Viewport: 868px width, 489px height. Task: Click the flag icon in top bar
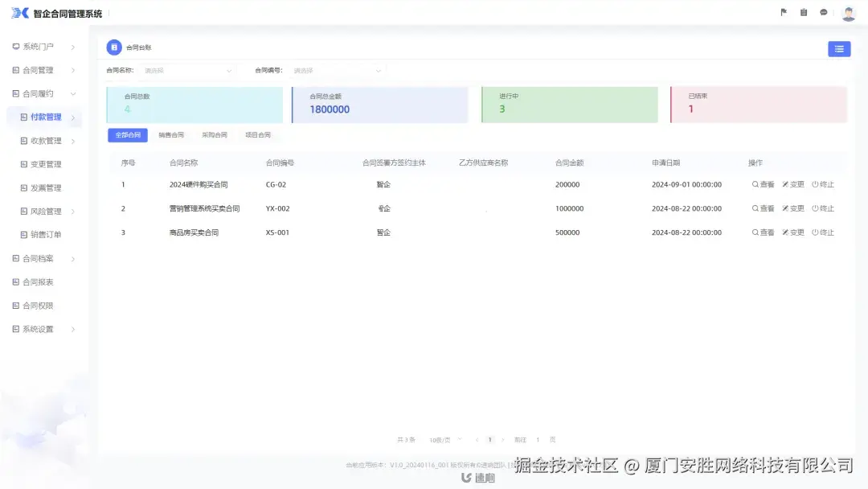[784, 12]
